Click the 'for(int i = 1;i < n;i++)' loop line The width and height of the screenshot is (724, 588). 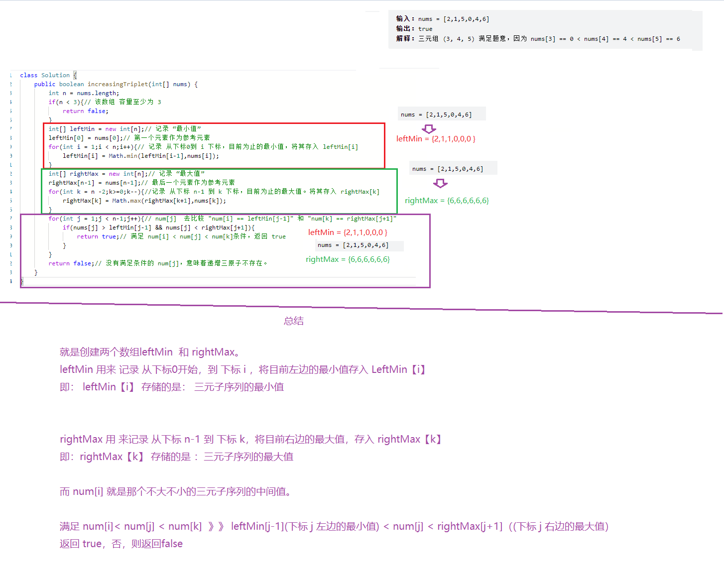pyautogui.click(x=203, y=147)
